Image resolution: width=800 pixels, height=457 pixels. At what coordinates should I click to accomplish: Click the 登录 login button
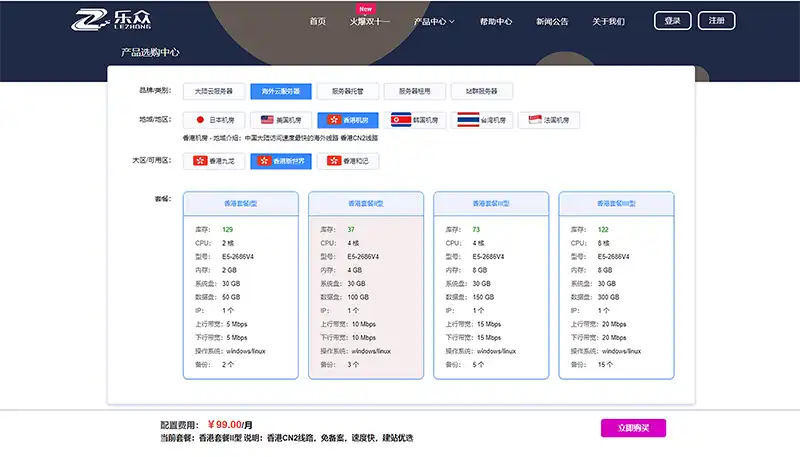672,20
